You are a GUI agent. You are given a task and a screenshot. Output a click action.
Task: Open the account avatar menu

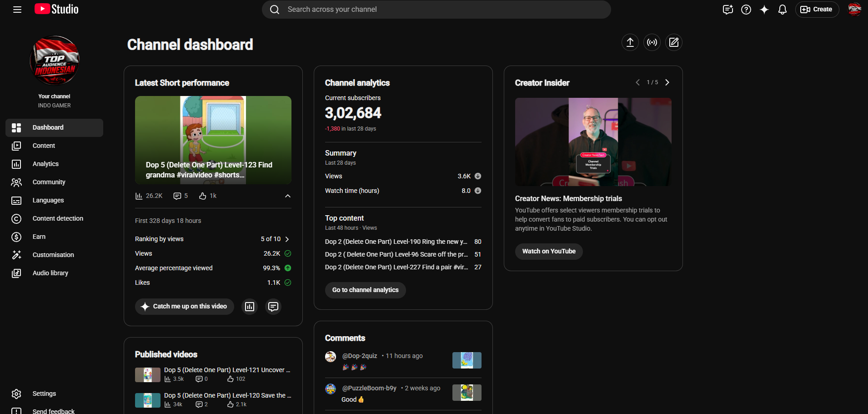(854, 9)
